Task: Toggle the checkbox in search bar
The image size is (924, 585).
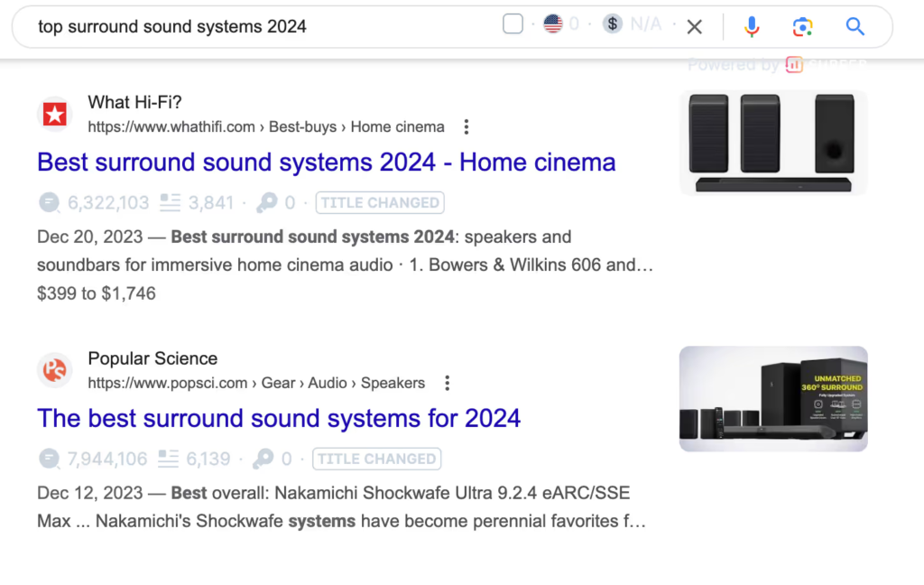Action: point(513,23)
